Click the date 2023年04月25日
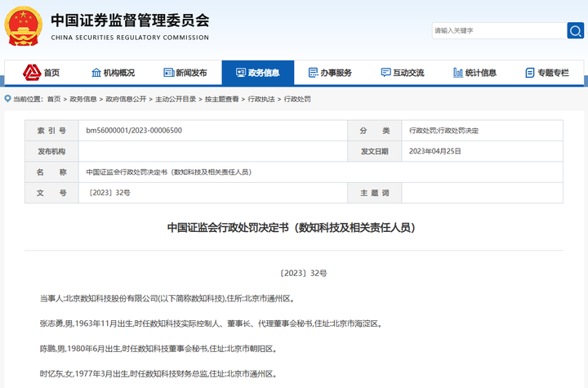Viewport: 588px width, 388px height. pos(435,151)
